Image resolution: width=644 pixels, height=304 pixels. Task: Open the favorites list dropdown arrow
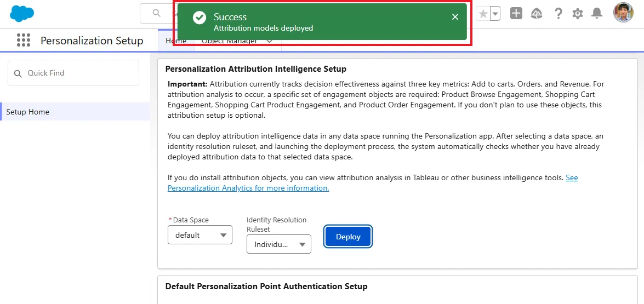(495, 14)
